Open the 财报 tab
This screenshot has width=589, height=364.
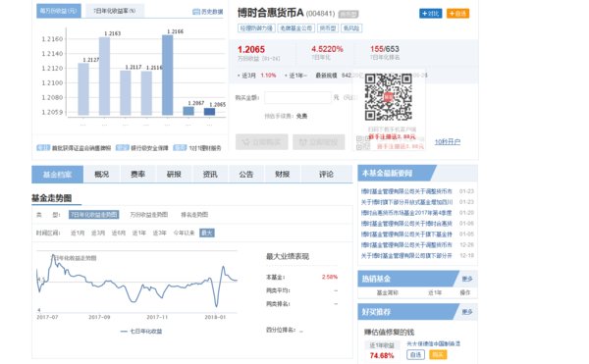coord(283,175)
